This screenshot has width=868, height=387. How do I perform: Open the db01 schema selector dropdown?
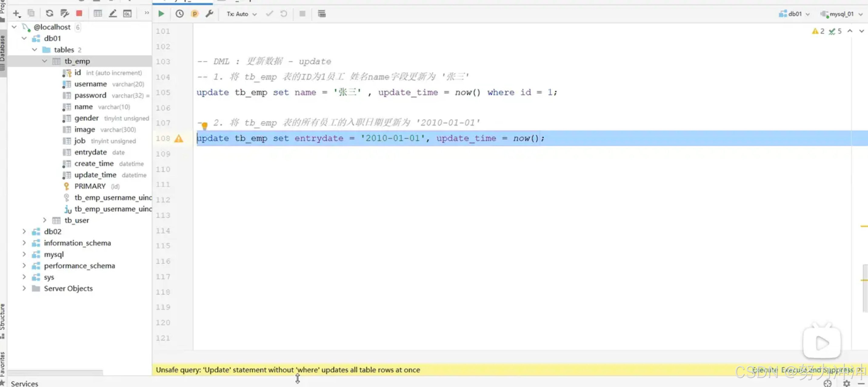pos(794,14)
